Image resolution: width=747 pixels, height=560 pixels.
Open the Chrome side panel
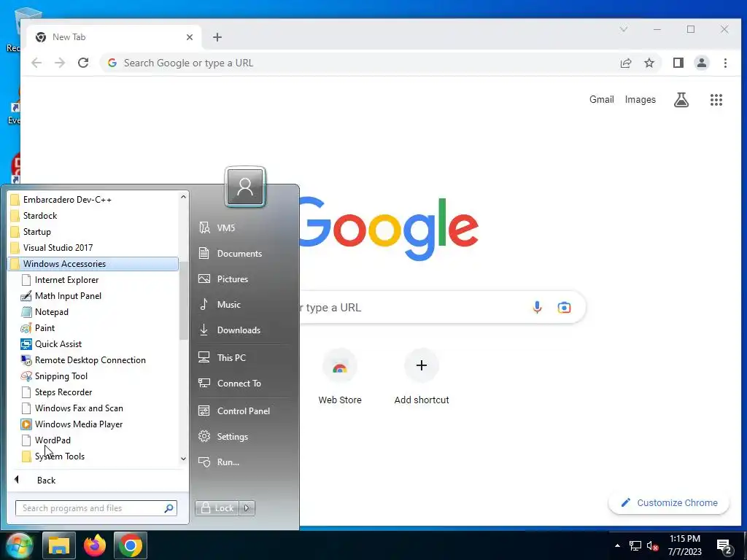(x=678, y=63)
